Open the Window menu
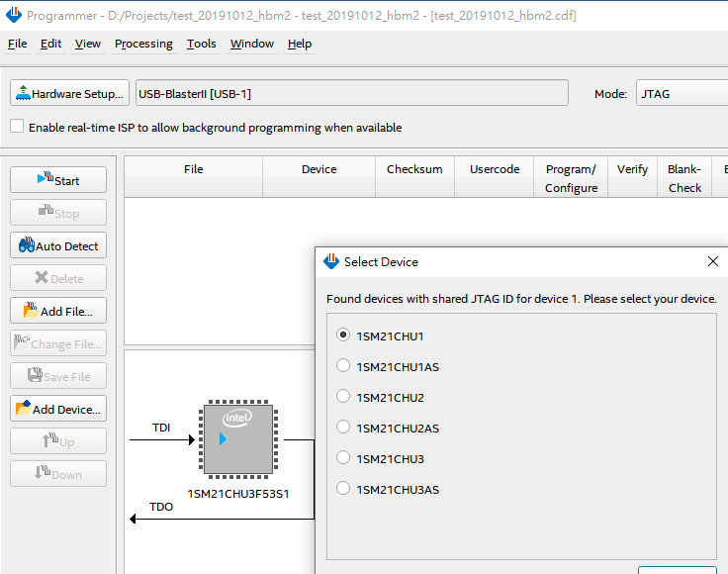 pos(251,44)
